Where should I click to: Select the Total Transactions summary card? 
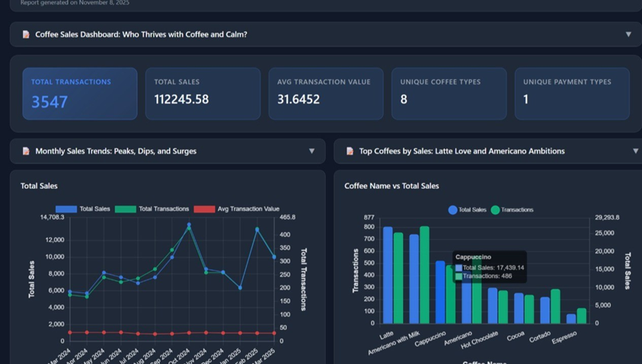pos(79,93)
